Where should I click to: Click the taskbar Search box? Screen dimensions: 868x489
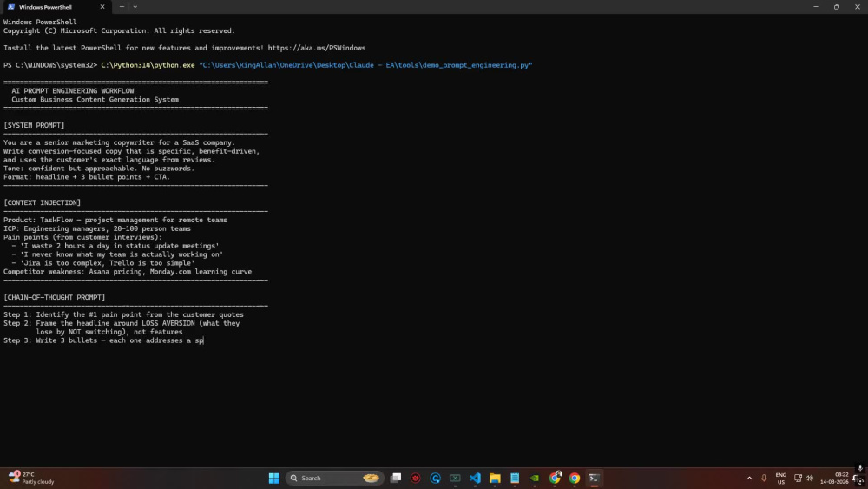point(334,478)
